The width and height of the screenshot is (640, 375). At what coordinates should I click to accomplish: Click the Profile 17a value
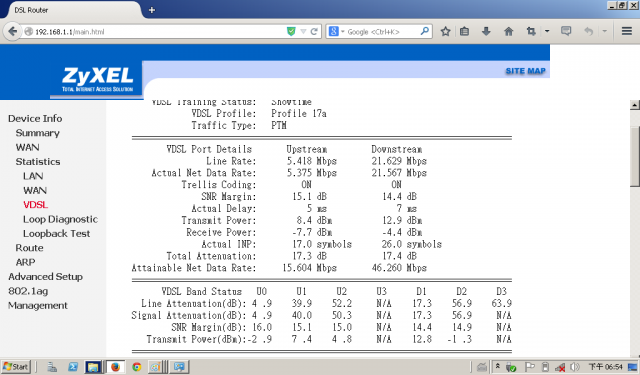(x=299, y=113)
